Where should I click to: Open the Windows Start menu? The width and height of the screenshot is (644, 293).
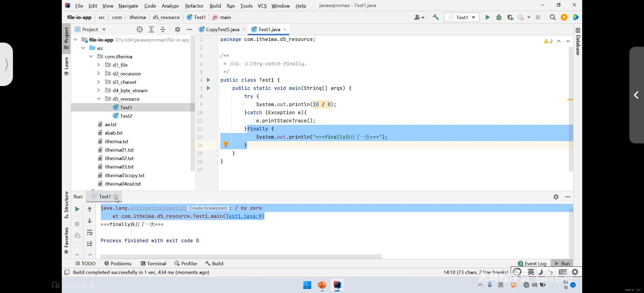tap(307, 285)
